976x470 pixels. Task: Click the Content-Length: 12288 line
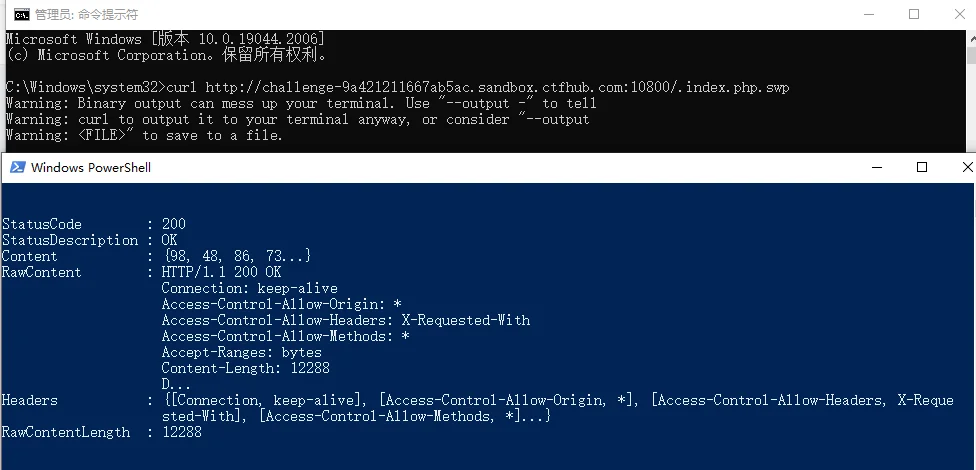pyautogui.click(x=245, y=368)
